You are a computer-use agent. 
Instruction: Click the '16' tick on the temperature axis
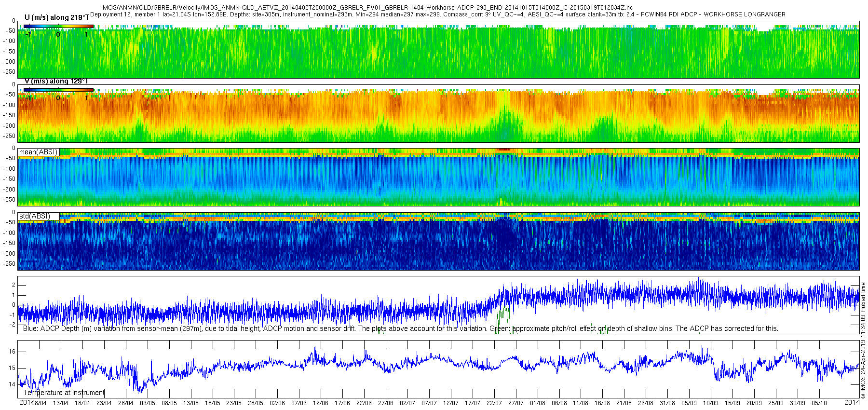pos(12,352)
